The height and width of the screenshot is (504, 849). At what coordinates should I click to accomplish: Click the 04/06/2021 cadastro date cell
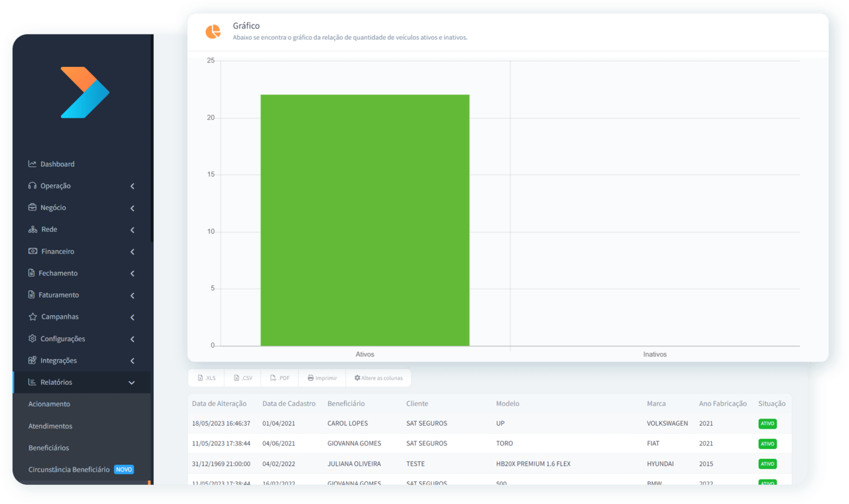(279, 444)
